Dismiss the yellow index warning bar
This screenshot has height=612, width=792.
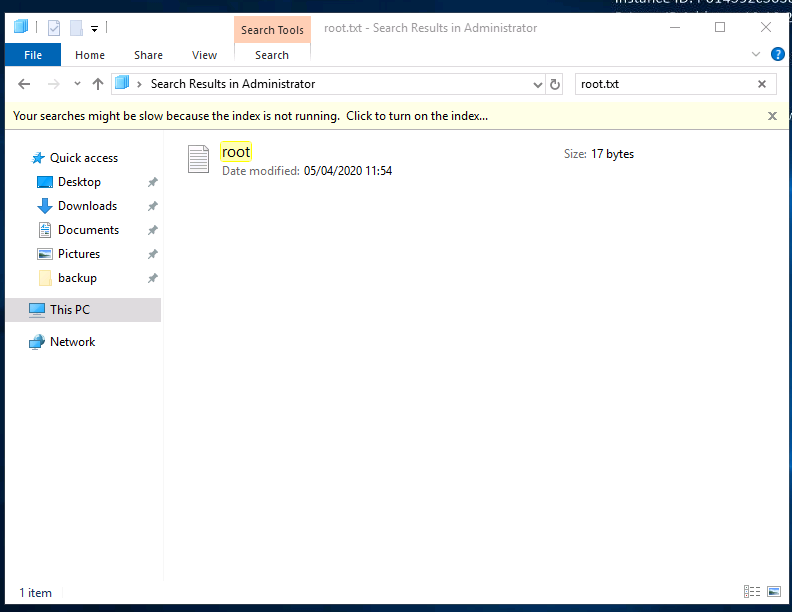pyautogui.click(x=772, y=116)
